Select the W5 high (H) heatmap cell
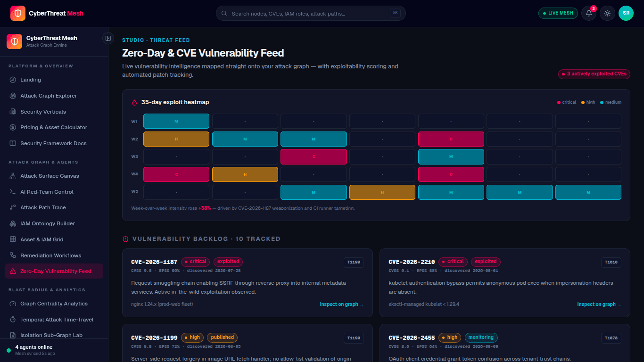Screen dimensions: 644x362 (x=382, y=192)
